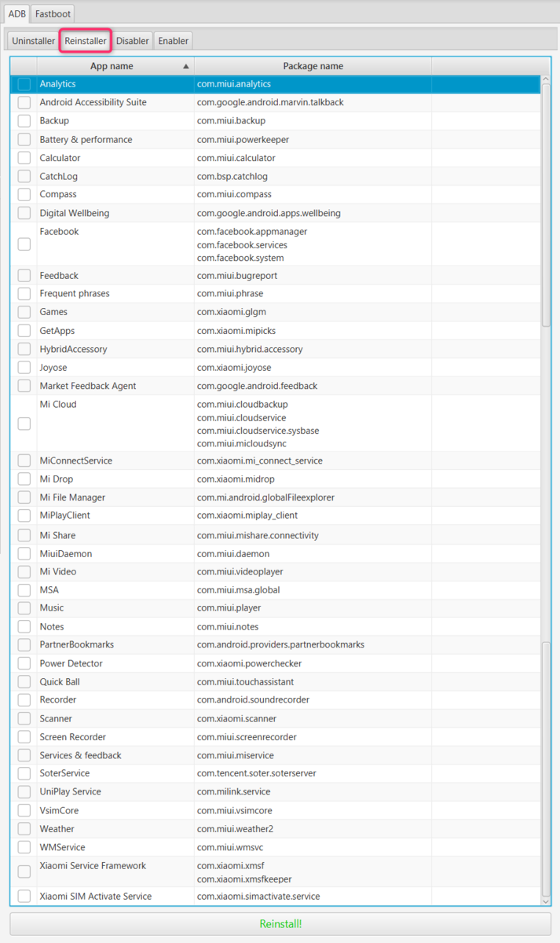Image resolution: width=560 pixels, height=943 pixels.
Task: Click com.google.android.feedback package text
Action: (x=258, y=386)
